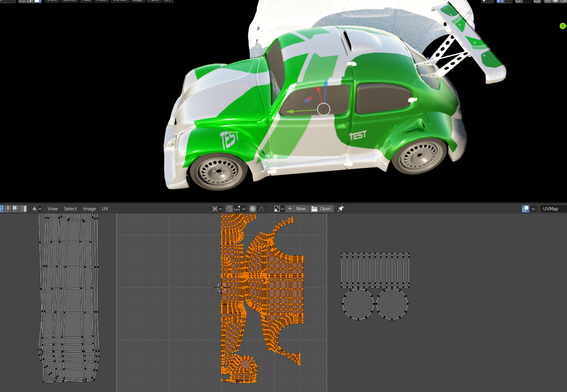Viewport: 567px width, 392px height.
Task: Open the UV menu in UV editor
Action: point(105,209)
